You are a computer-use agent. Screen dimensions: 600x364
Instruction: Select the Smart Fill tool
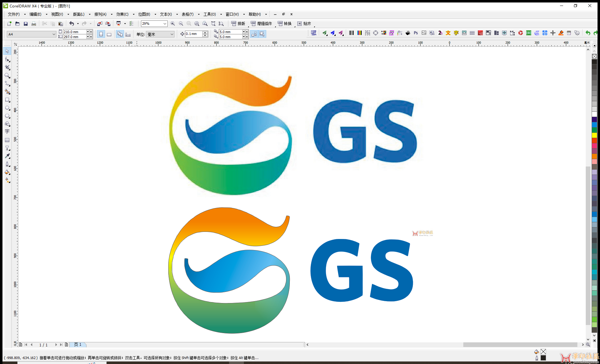pos(7,92)
